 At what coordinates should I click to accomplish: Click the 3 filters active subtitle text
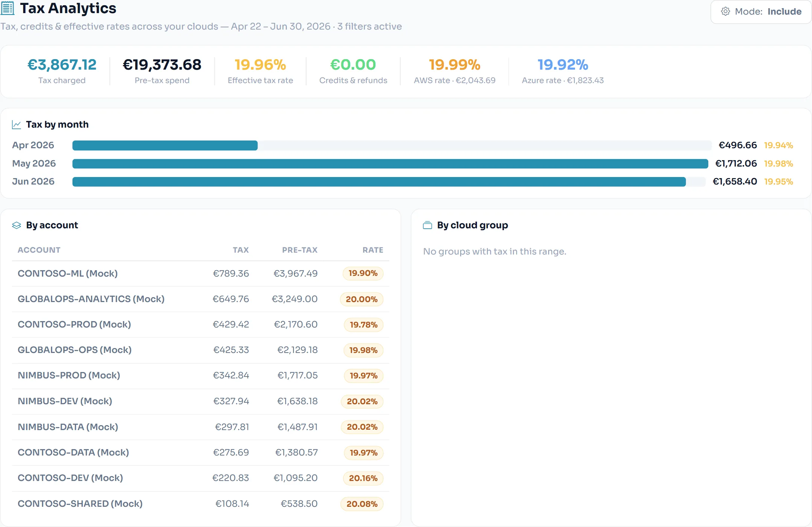pos(369,27)
